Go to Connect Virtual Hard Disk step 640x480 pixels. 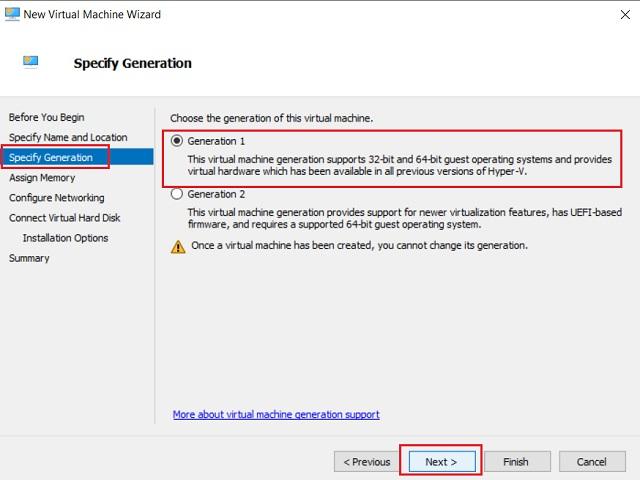[64, 218]
